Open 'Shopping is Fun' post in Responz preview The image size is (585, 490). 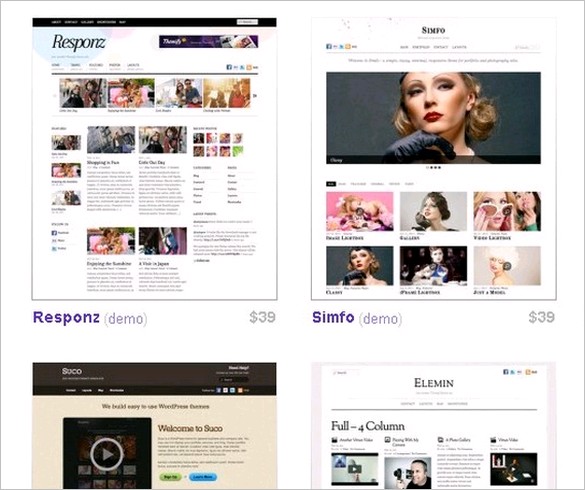[x=103, y=163]
